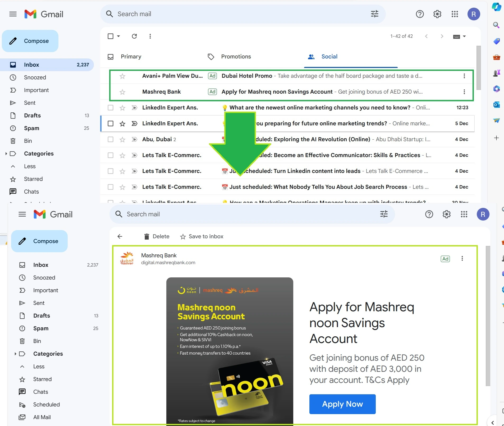504x426 pixels.
Task: Click the Outlook icon in the browser sidebar
Action: [496, 105]
